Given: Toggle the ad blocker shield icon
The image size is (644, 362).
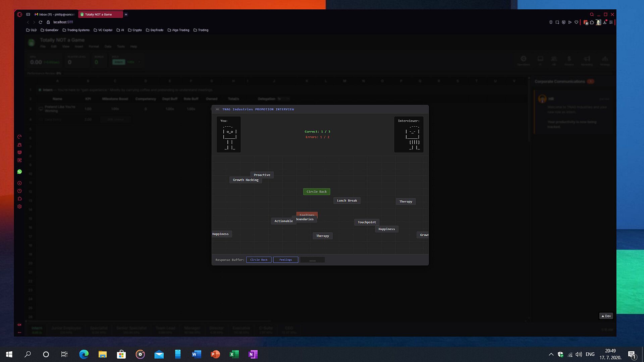Looking at the screenshot, I should [563, 22].
